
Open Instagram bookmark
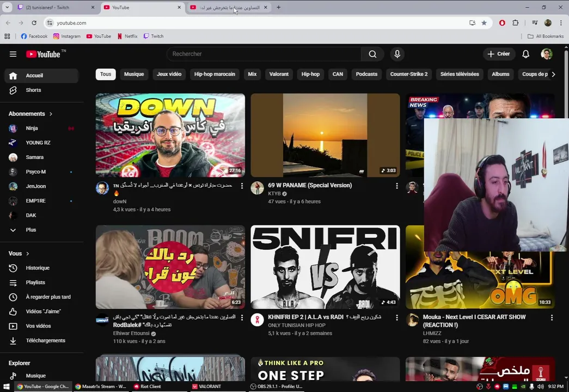pyautogui.click(x=67, y=36)
